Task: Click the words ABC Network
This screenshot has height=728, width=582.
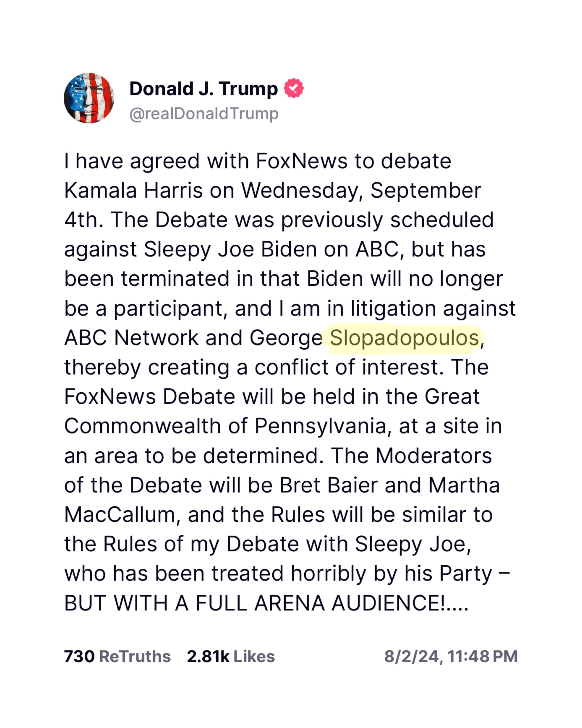Action: [x=131, y=338]
